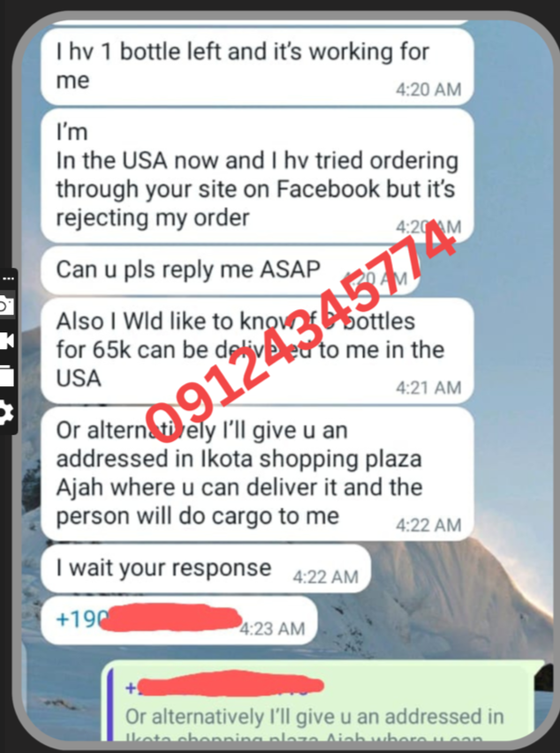Tap the Ikota shopping plaza Ajah message
The image size is (560, 753).
[x=257, y=474]
